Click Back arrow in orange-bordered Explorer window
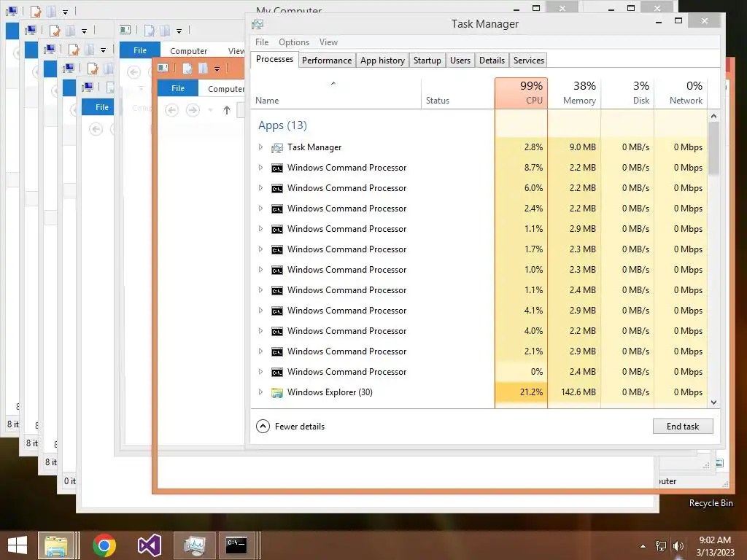 tap(171, 111)
